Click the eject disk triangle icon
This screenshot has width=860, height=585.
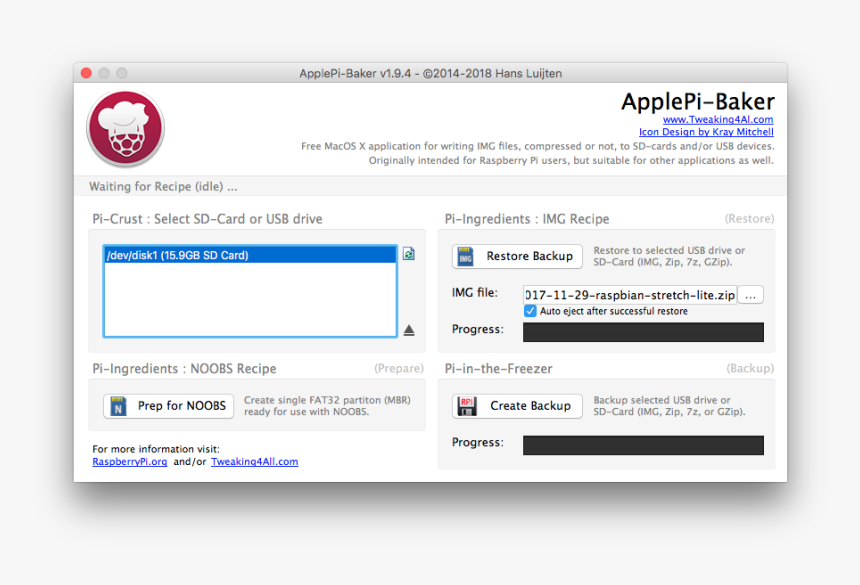coord(408,330)
